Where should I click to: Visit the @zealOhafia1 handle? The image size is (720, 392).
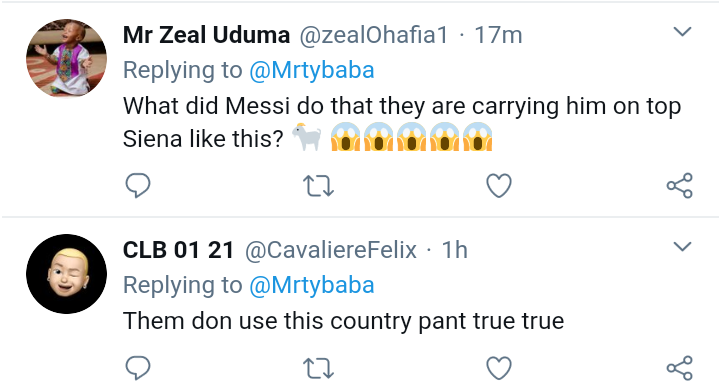[374, 35]
